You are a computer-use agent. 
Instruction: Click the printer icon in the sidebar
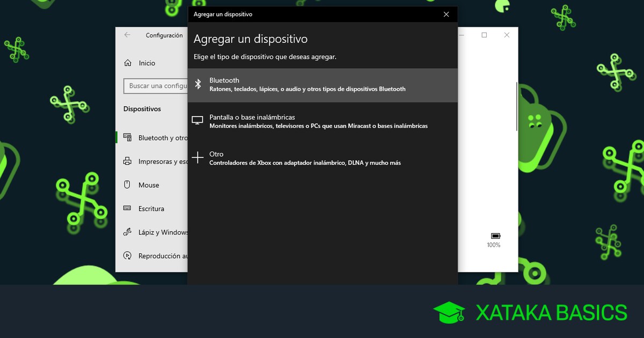pyautogui.click(x=128, y=161)
